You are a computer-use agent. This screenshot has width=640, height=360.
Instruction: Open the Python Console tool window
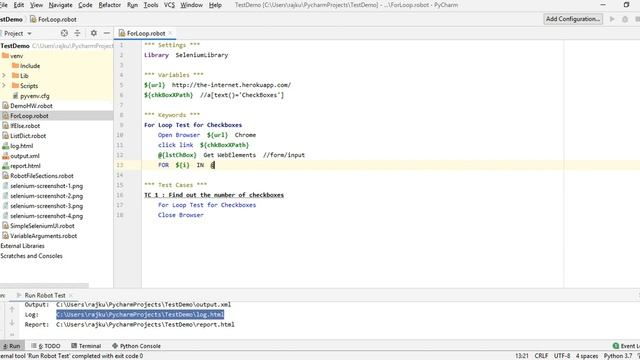coord(136,346)
